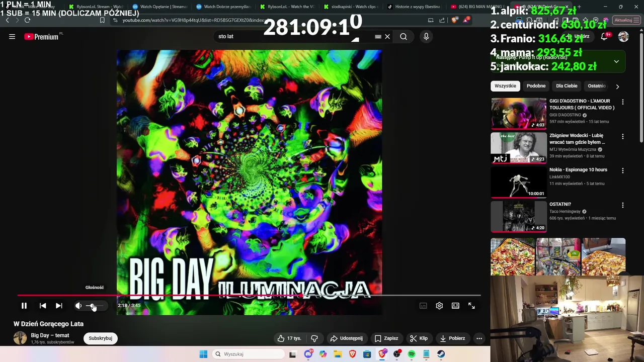Open Zbigniew Wodecki video title
Viewport: 644px width, 362px height.
577,139
